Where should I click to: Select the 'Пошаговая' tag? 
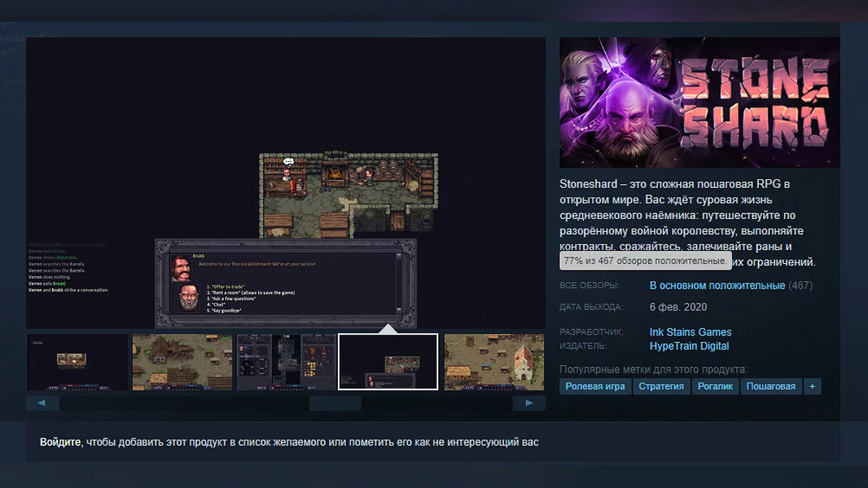coord(771,386)
